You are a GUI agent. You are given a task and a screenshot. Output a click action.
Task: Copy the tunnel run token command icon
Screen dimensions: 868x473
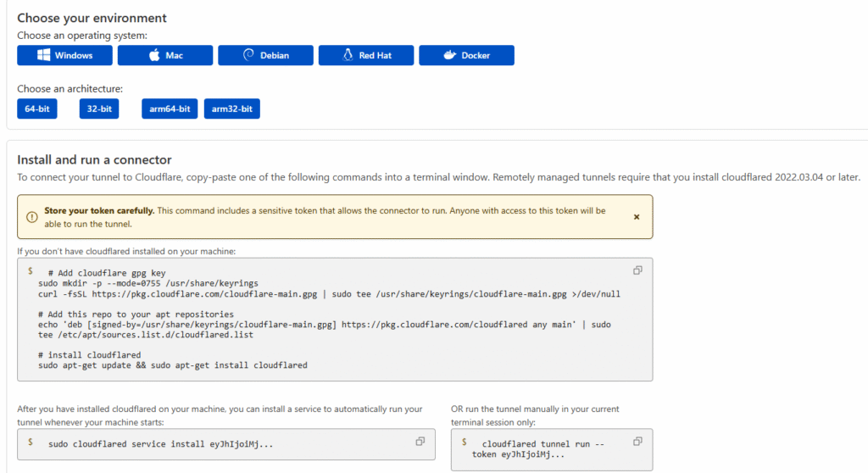(x=637, y=442)
